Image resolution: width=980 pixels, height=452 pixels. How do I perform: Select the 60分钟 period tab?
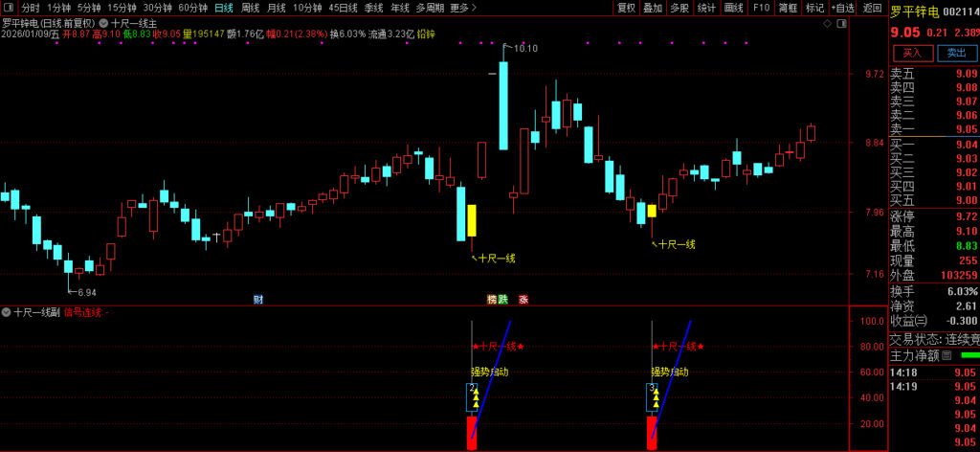(193, 8)
